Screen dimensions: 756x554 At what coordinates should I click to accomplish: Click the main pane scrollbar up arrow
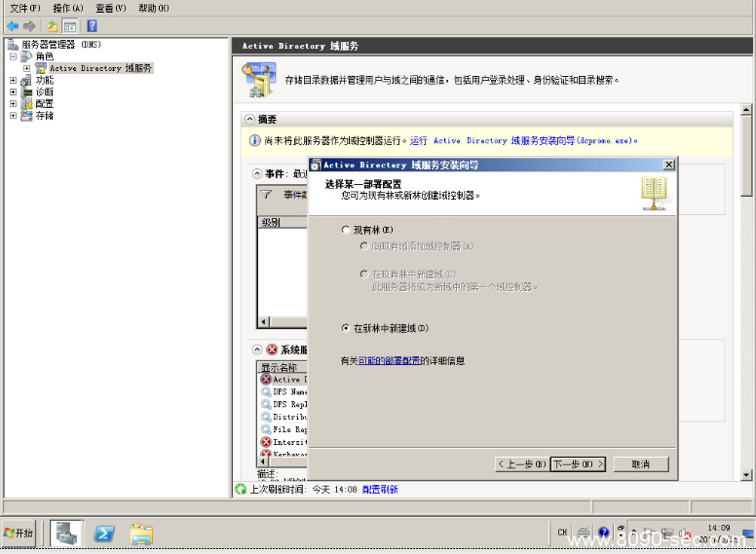[x=746, y=109]
